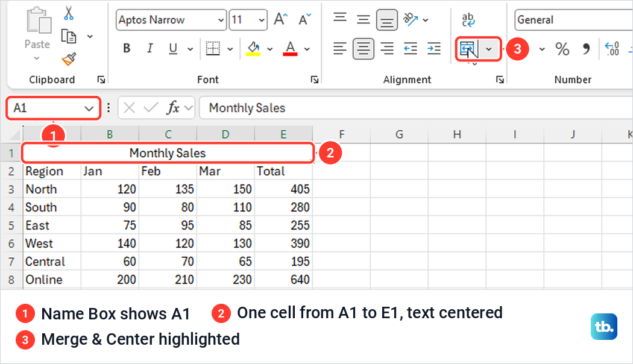Click the Decrease Indent icon
633x364 pixels.
[411, 48]
